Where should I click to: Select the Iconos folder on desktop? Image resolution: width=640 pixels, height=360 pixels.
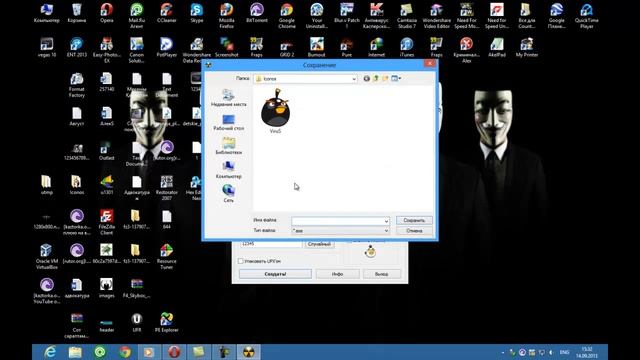(76, 184)
